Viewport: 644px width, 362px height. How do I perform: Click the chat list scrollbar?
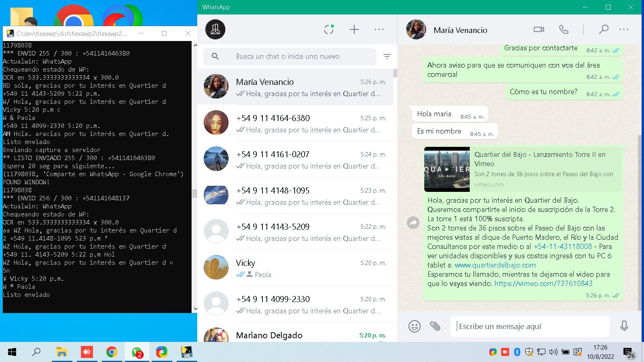[x=395, y=73]
